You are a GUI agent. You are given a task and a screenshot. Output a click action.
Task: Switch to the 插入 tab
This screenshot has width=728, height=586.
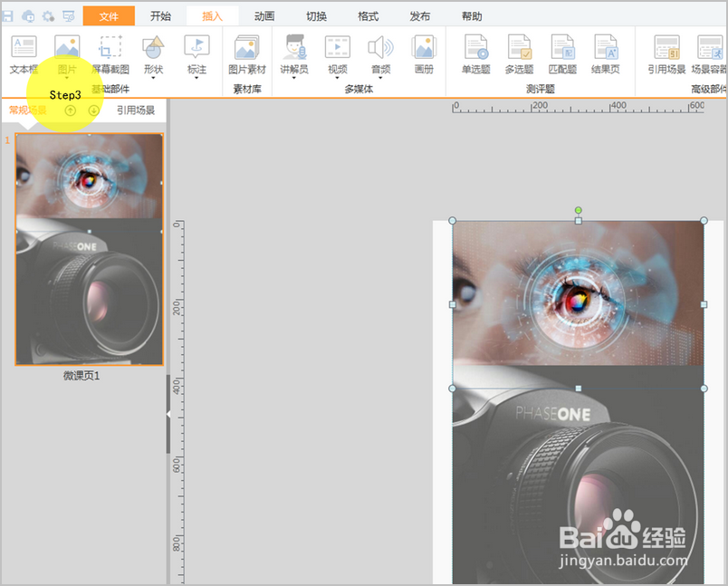pyautogui.click(x=212, y=16)
